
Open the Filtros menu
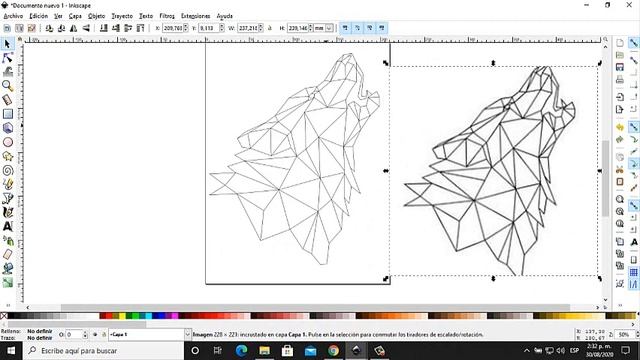[167, 16]
